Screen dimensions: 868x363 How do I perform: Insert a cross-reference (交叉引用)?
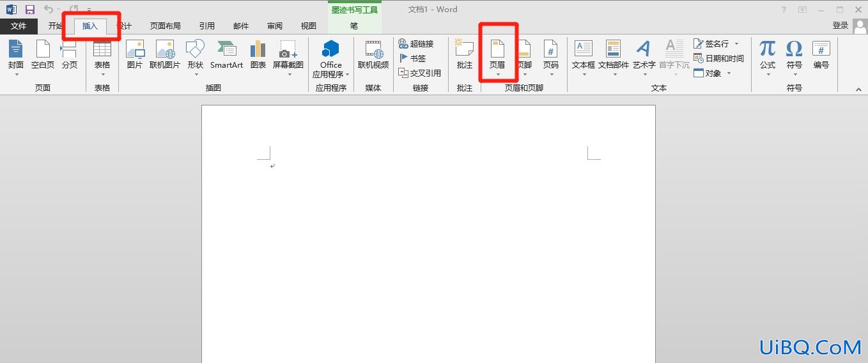click(x=420, y=73)
